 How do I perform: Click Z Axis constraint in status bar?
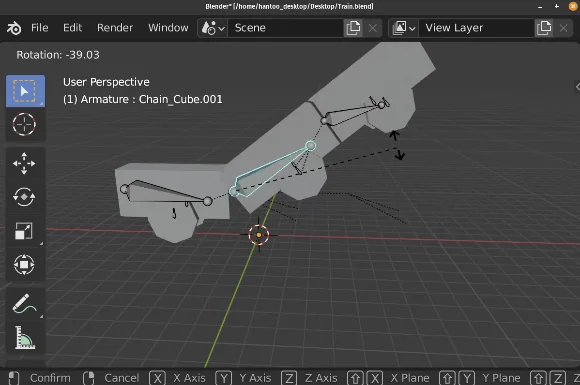[x=309, y=378]
